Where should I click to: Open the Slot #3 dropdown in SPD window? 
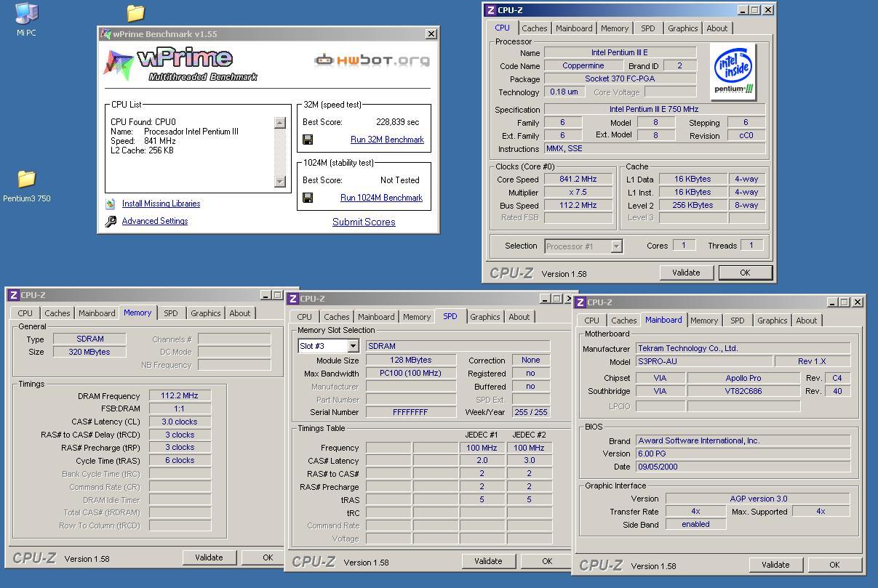tap(353, 346)
